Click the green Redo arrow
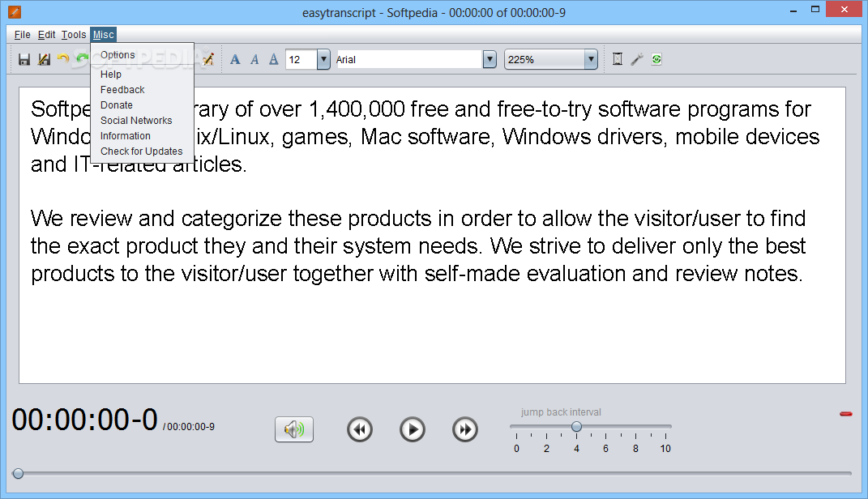 pos(83,58)
